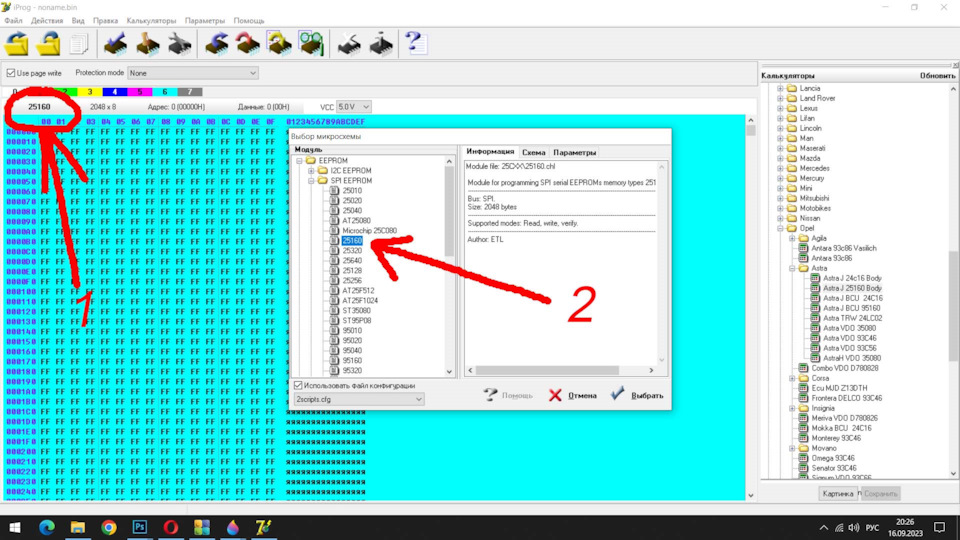Image resolution: width=960 pixels, height=540 pixels.
Task: Click the iProg icon in taskbar
Action: point(263,527)
